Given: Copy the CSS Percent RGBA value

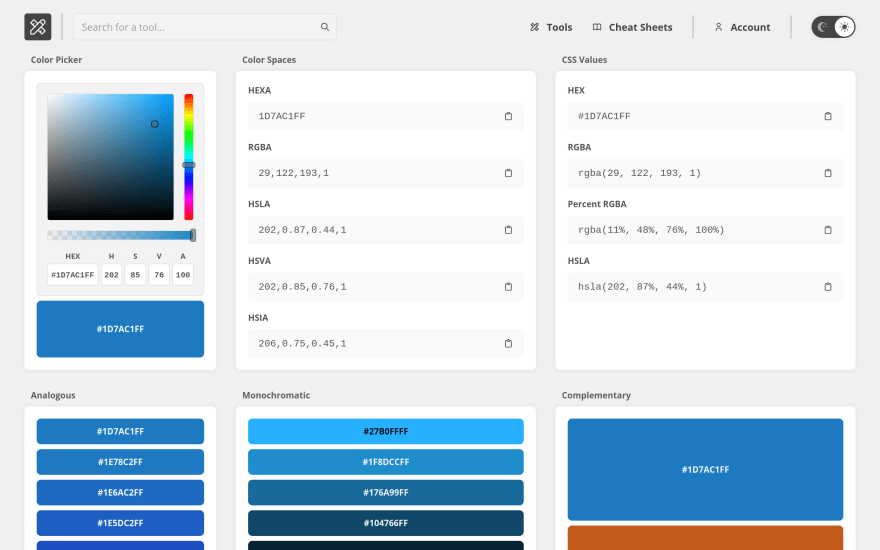Looking at the screenshot, I should [x=828, y=230].
